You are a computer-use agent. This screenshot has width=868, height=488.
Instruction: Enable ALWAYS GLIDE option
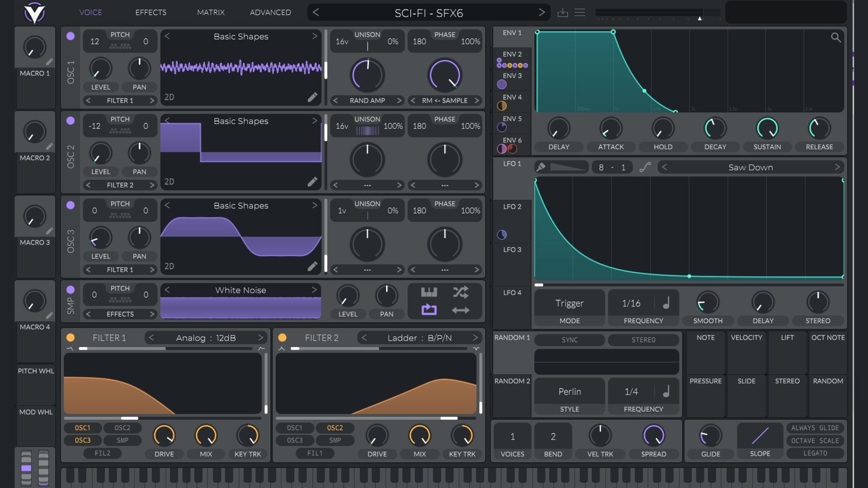tap(815, 428)
